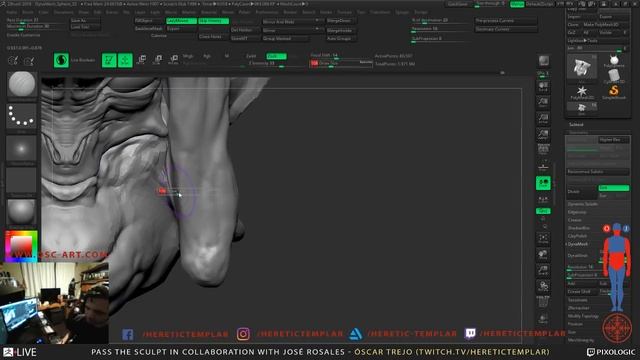The width and height of the screenshot is (640, 360).
Task: Open the current brush thumbnail selector
Action: coord(22,84)
